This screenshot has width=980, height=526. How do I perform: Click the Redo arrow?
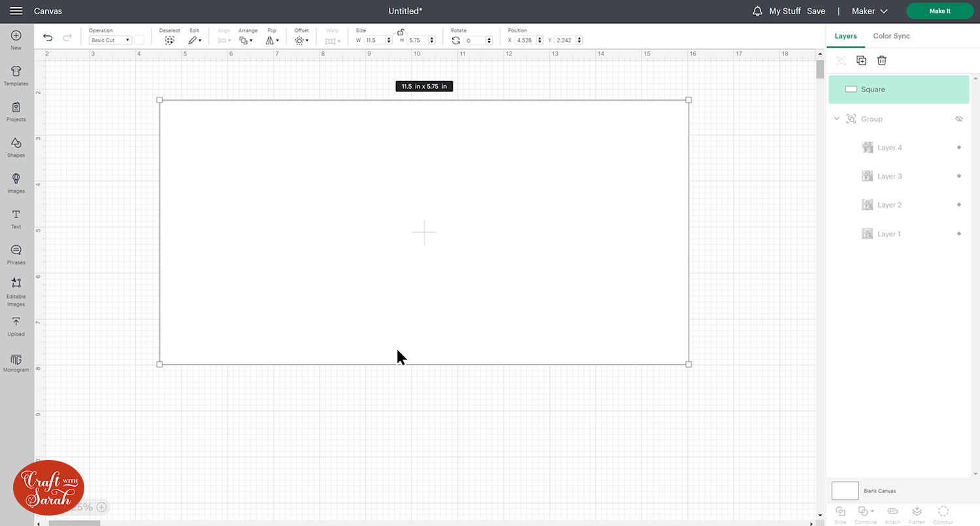[67, 38]
